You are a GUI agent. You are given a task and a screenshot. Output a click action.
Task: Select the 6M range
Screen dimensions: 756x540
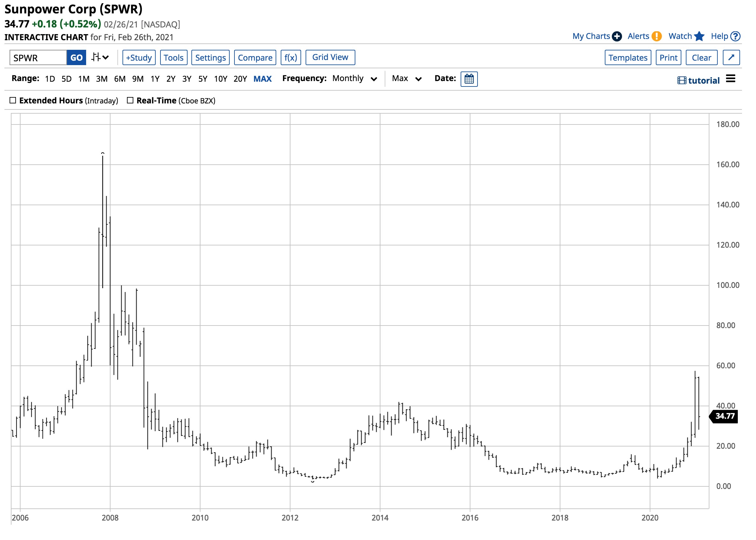120,79
